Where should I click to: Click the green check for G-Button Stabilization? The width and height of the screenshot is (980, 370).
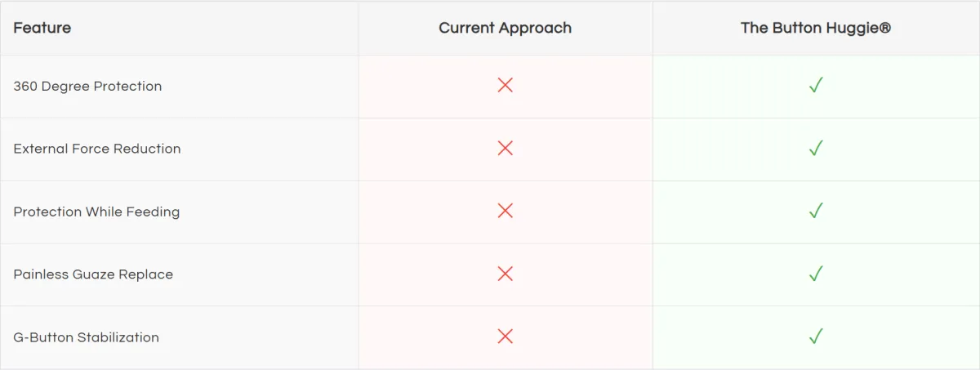(815, 337)
